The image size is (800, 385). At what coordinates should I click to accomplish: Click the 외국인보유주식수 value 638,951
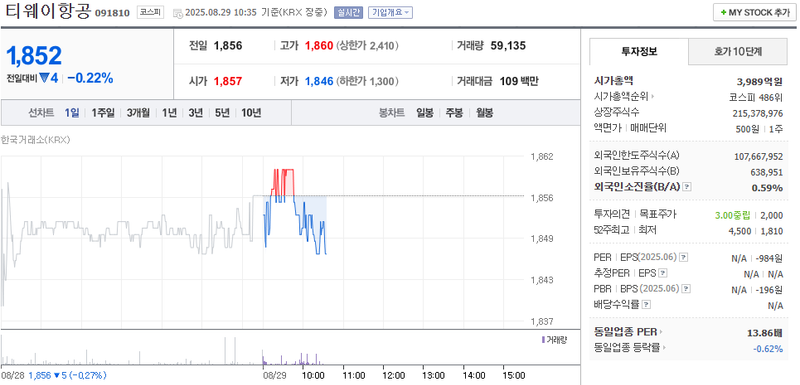766,172
